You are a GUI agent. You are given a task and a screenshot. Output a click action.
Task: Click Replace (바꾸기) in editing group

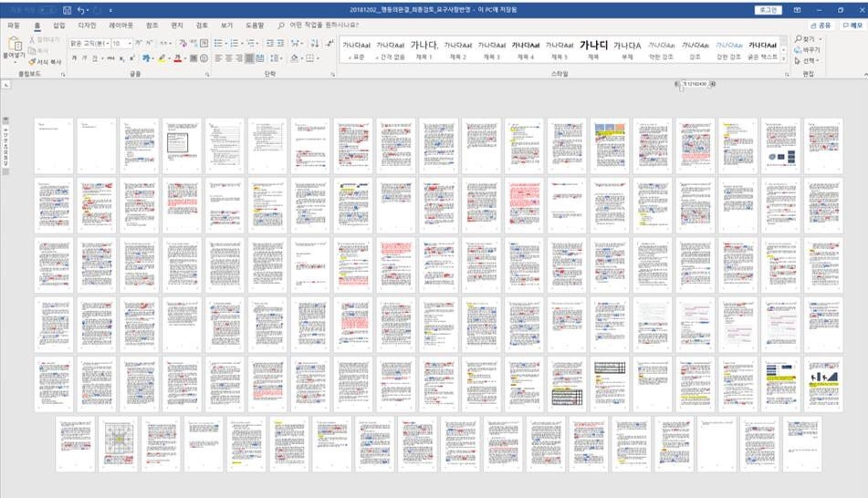pos(807,50)
